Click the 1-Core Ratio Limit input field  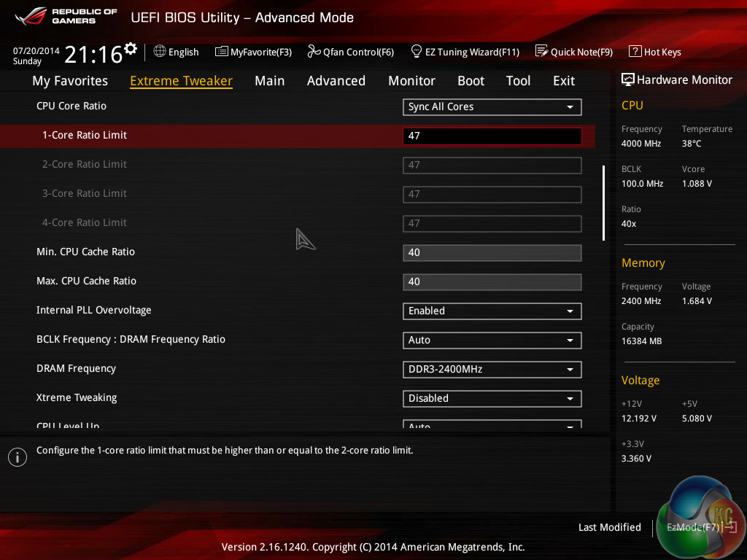492,136
